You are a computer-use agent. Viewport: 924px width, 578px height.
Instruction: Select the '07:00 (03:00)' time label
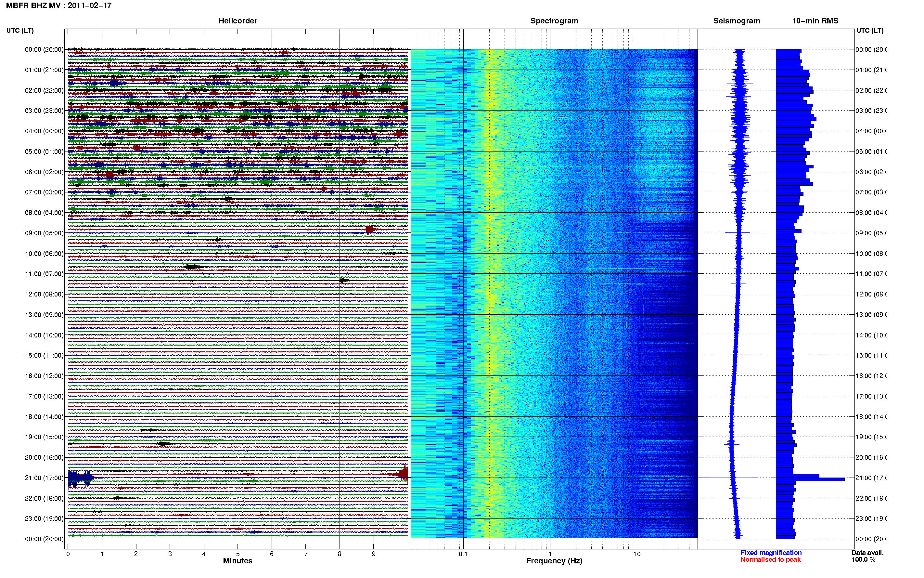pos(44,192)
